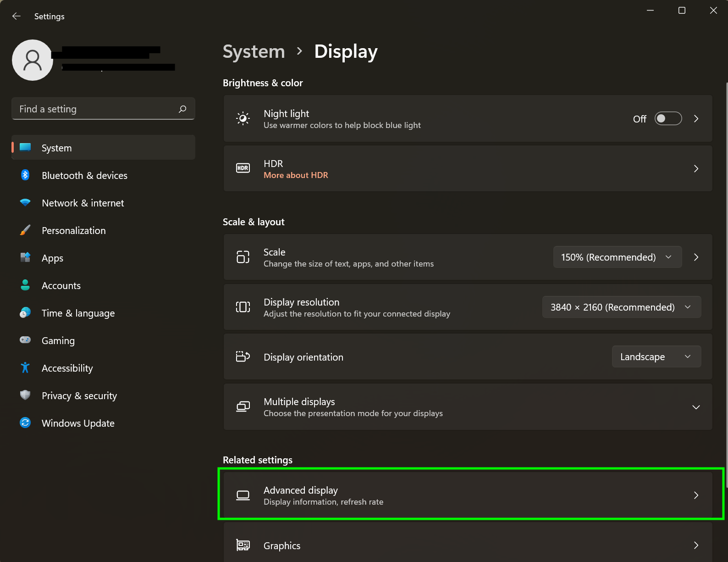Screen dimensions: 728x562
Task: Click the Privacy shield icon
Action: click(25, 395)
